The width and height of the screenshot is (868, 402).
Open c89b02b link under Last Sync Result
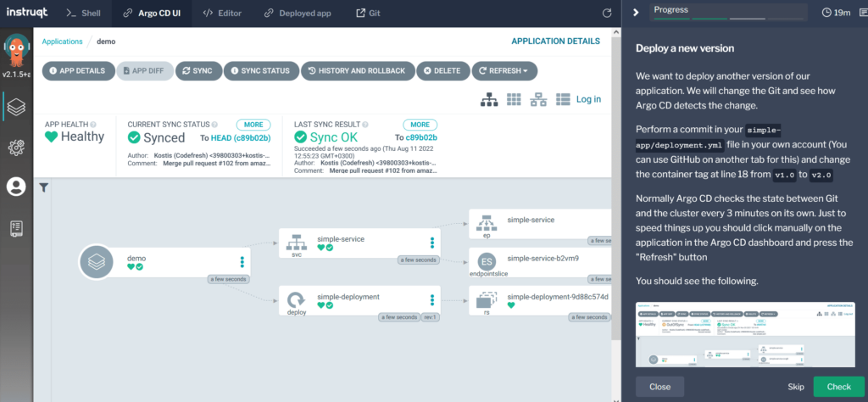pos(422,138)
